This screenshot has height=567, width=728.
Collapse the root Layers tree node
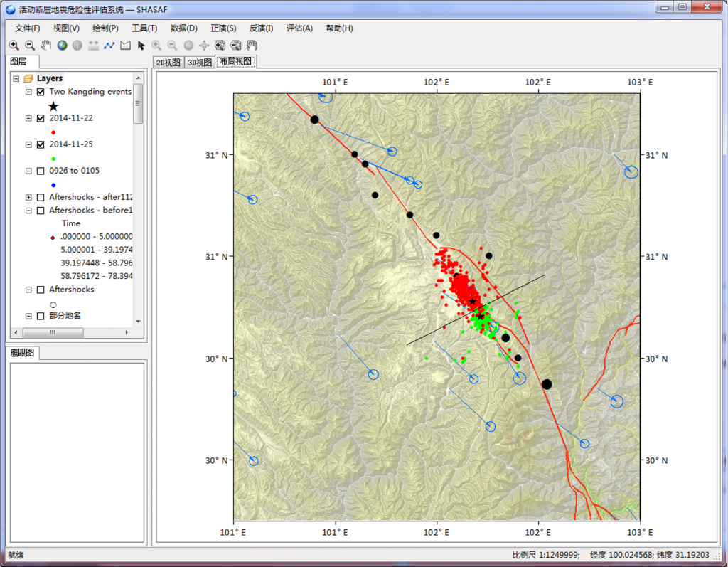tap(16, 78)
